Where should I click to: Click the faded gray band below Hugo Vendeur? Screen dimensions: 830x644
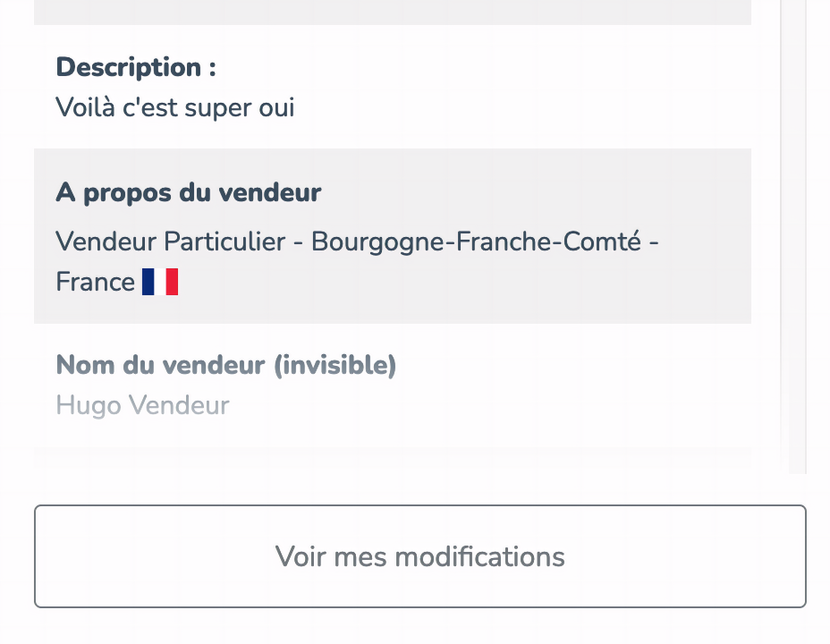[x=393, y=458]
